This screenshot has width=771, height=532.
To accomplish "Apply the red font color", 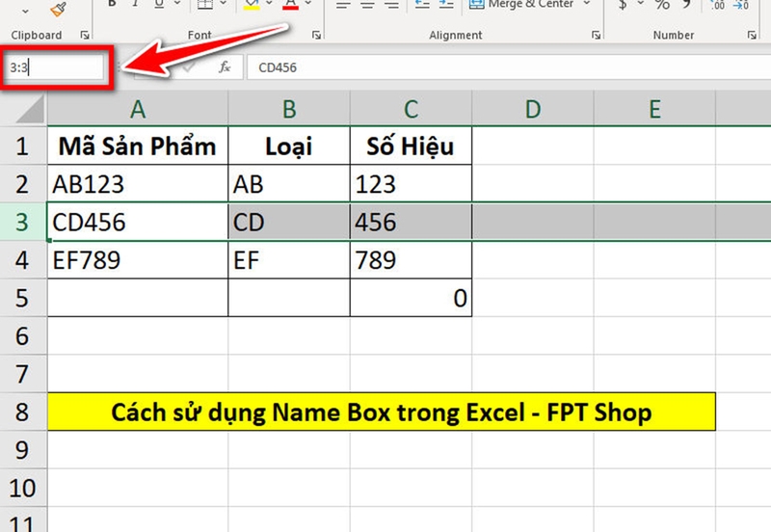I will [291, 5].
